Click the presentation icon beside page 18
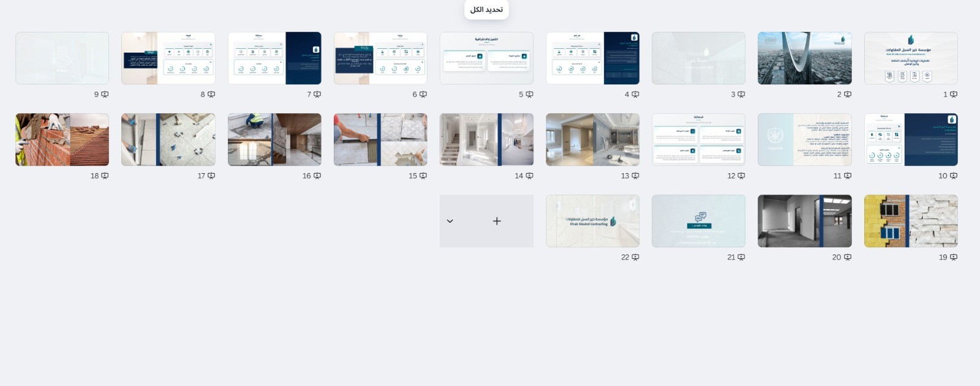The height and width of the screenshot is (386, 980). [x=105, y=176]
